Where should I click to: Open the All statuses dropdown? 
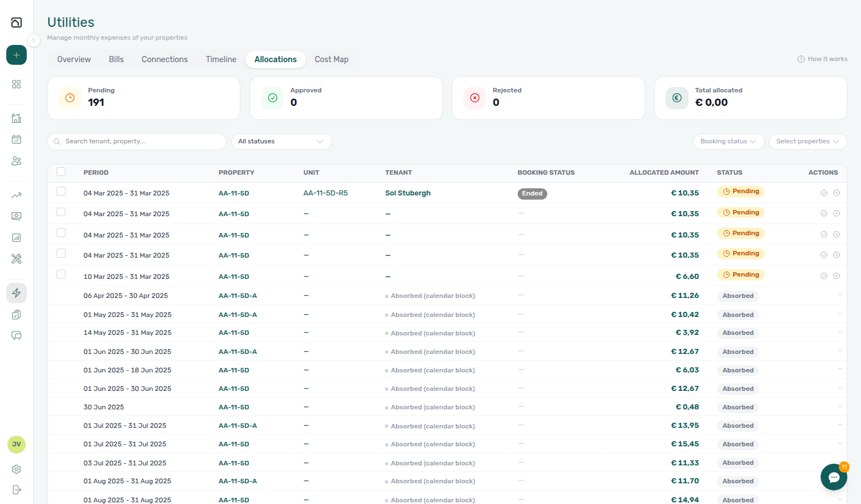click(x=281, y=142)
